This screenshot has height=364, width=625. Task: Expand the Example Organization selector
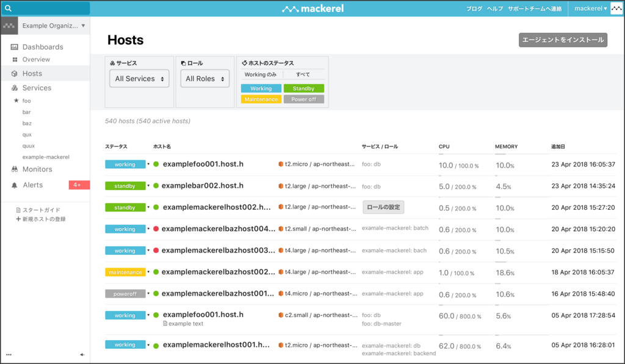click(54, 26)
